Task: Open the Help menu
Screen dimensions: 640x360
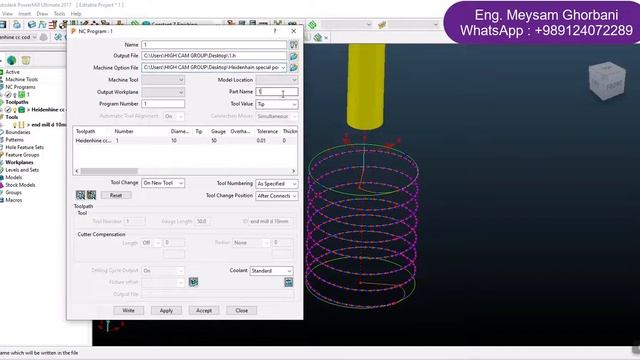Action: click(76, 13)
